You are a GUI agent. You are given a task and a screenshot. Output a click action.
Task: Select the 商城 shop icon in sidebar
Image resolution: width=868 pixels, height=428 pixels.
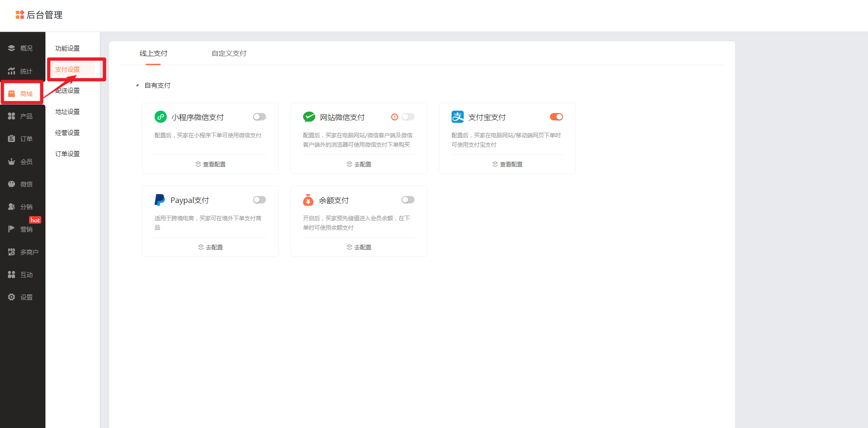tap(11, 94)
